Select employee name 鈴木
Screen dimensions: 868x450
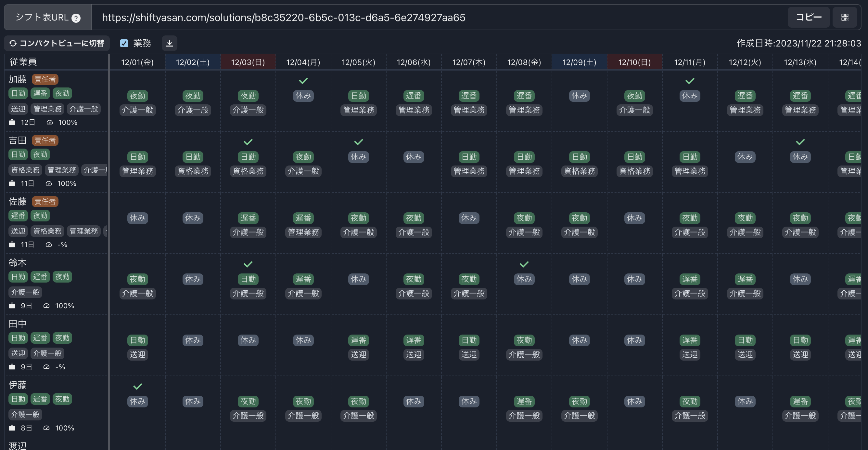(18, 262)
